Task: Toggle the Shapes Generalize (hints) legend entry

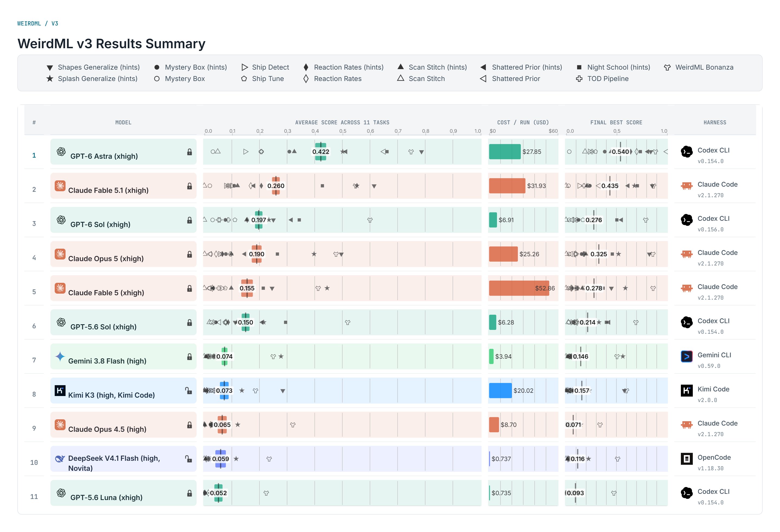Action: 93,67
